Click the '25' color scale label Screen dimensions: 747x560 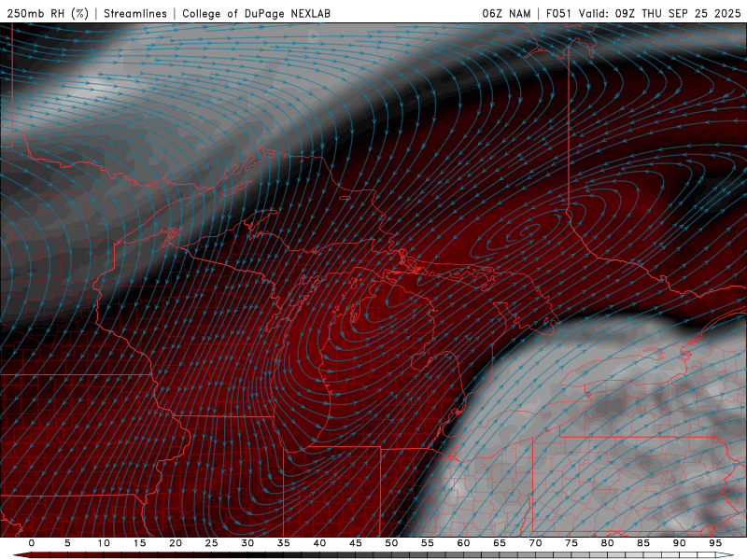212,543
